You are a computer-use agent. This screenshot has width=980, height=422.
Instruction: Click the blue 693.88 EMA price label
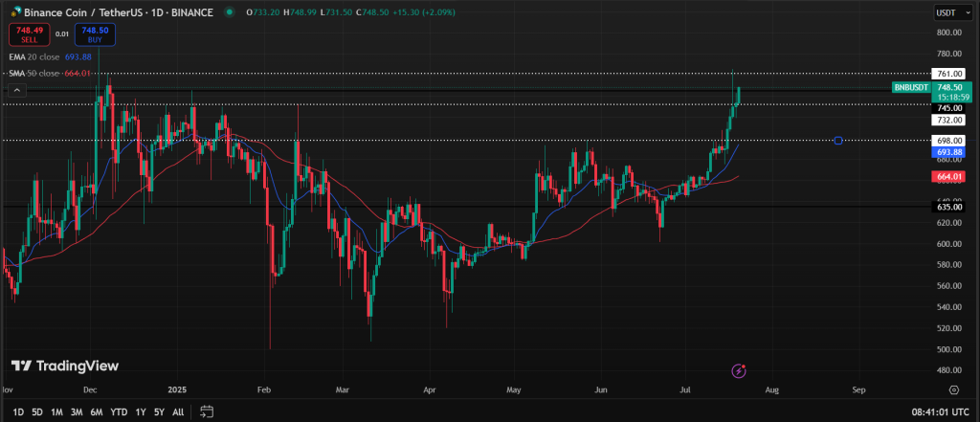[948, 152]
